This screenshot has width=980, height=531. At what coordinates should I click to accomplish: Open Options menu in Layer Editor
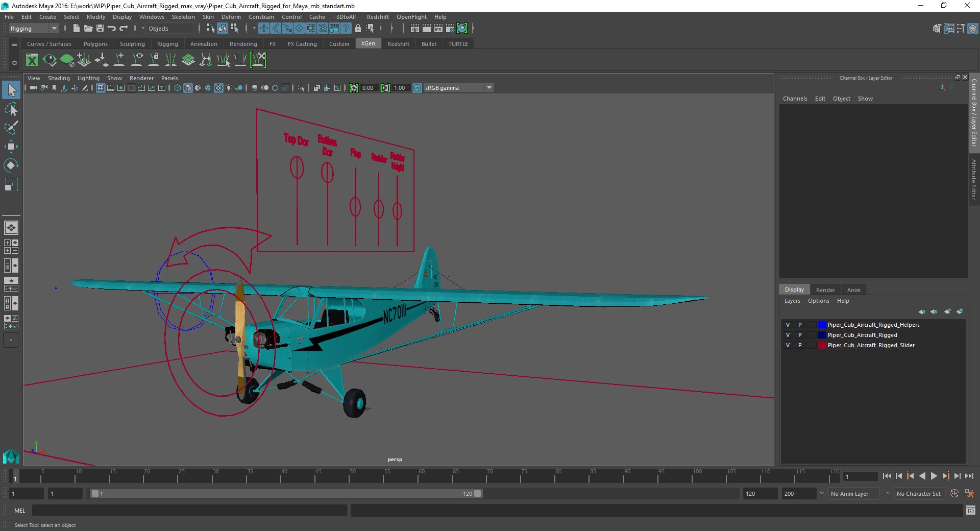click(818, 301)
